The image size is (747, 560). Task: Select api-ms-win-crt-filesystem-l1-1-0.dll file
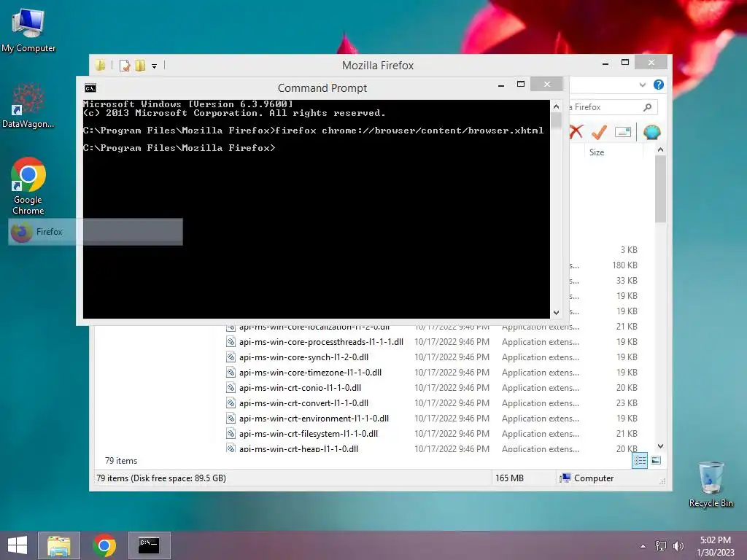(309, 433)
